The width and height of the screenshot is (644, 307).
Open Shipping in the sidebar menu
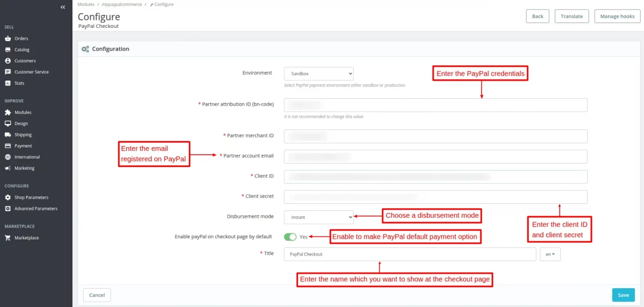pyautogui.click(x=23, y=135)
